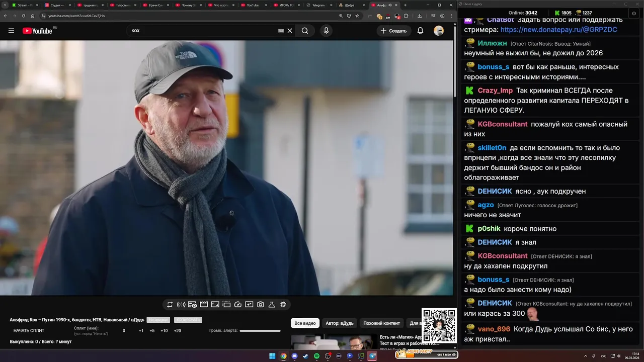
Task: Click the 'Создать' create button
Action: pos(393,31)
